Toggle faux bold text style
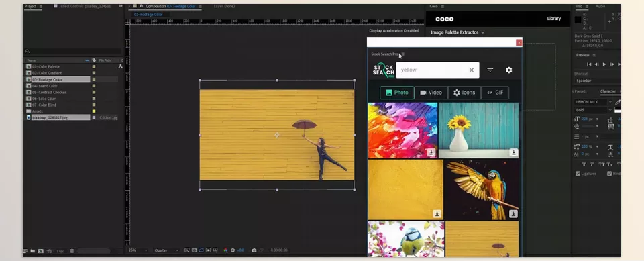644x261 pixels. (584, 164)
